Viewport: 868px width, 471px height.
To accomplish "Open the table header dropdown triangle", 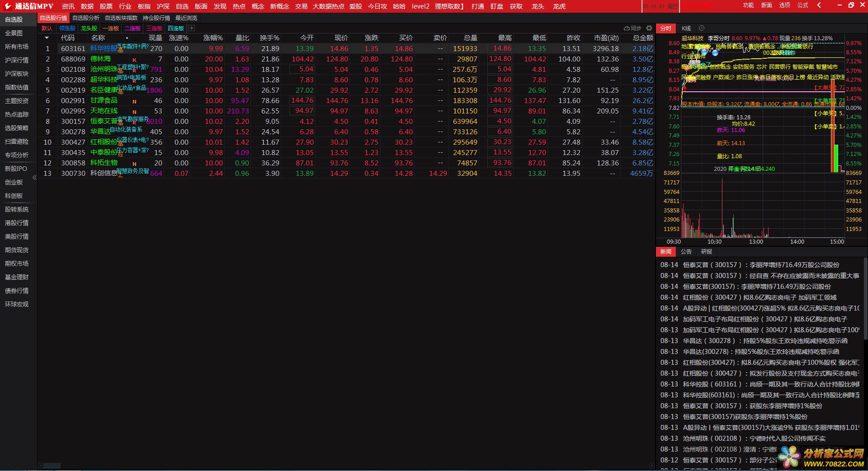I will (x=47, y=38).
